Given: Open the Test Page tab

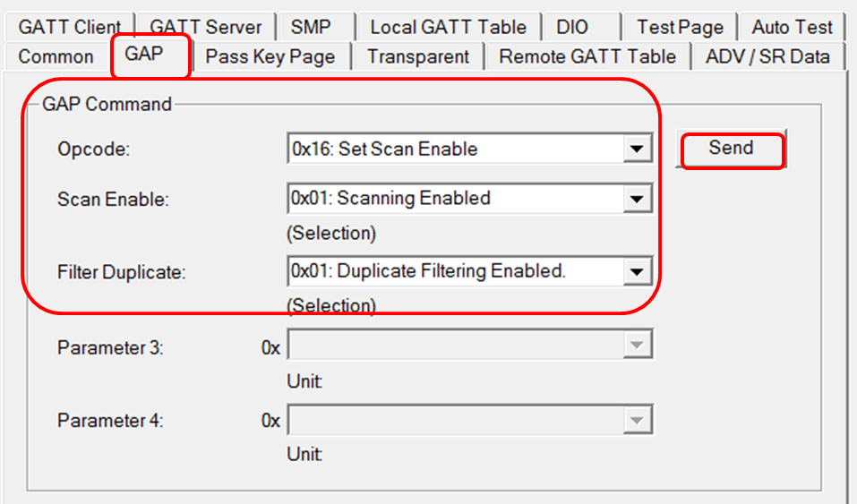Looking at the screenshot, I should 680,27.
